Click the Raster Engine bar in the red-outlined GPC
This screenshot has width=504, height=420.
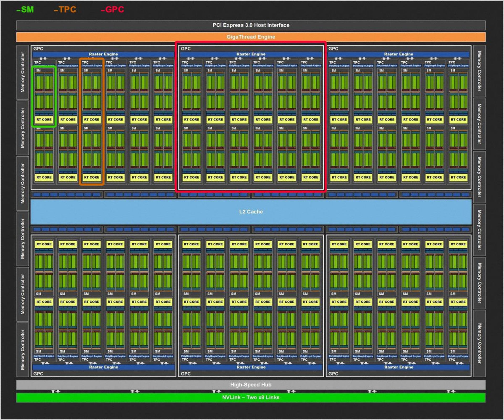click(x=251, y=54)
